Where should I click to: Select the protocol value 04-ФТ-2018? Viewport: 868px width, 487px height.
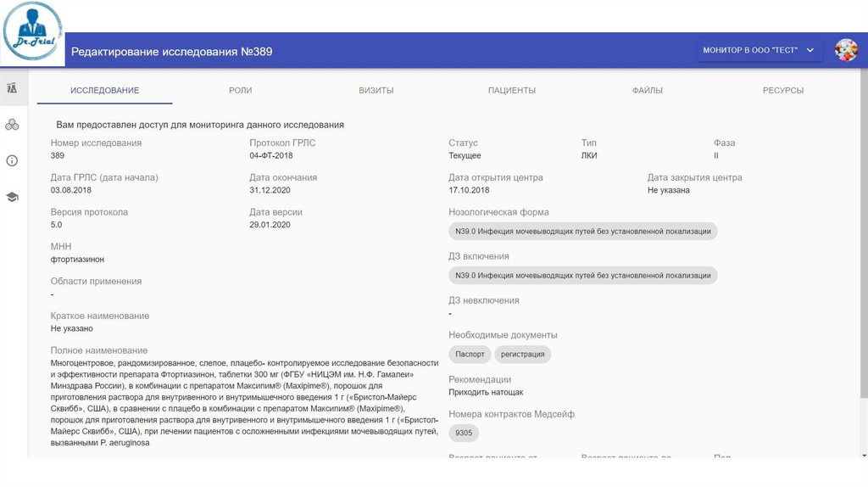point(270,155)
